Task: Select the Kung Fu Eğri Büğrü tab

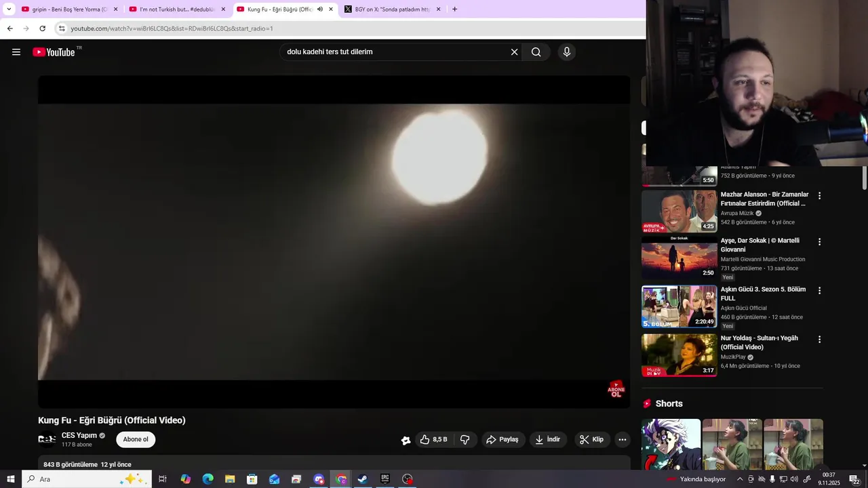Action: tap(285, 9)
